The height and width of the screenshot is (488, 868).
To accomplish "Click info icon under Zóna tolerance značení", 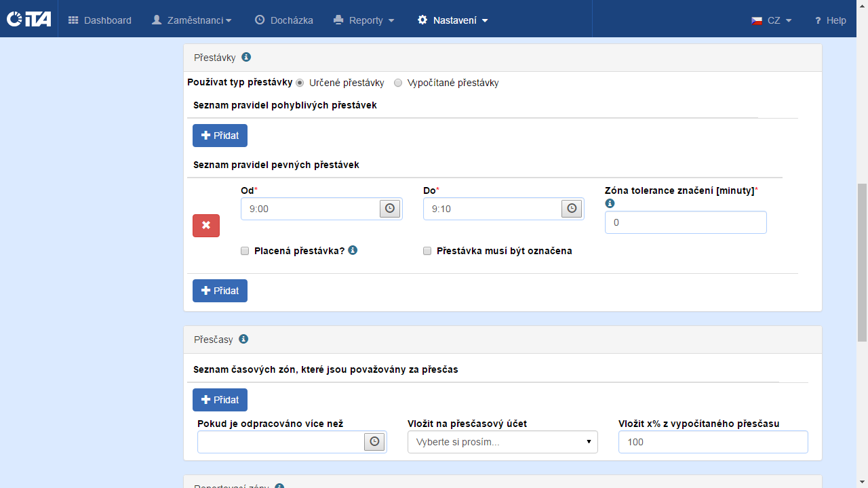I will [x=610, y=203].
